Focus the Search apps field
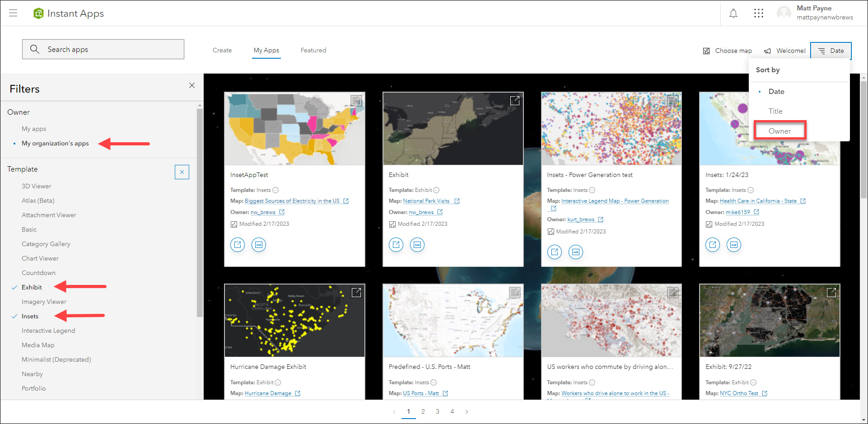Viewport: 868px width, 424px height. pos(103,49)
